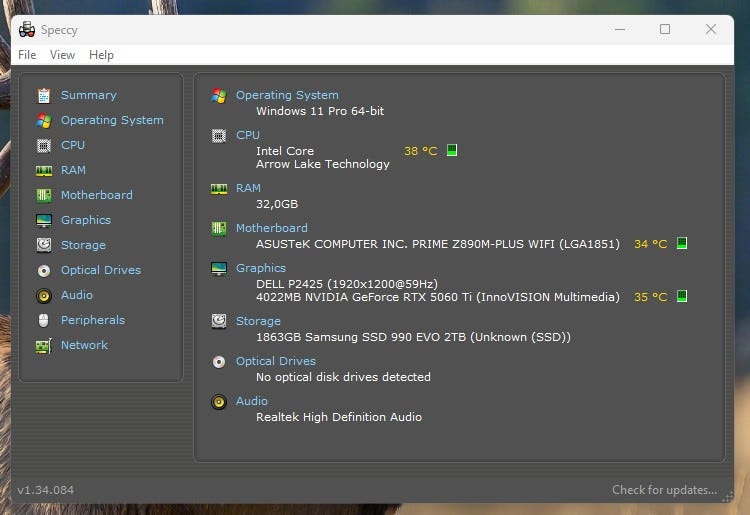Click the Network card icon in sidebar
The image size is (750, 515).
[44, 346]
